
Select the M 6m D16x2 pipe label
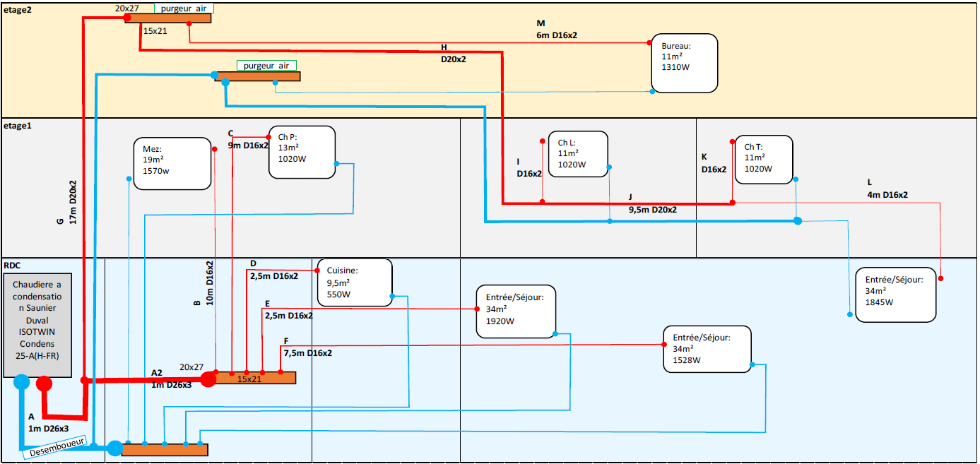pos(557,29)
